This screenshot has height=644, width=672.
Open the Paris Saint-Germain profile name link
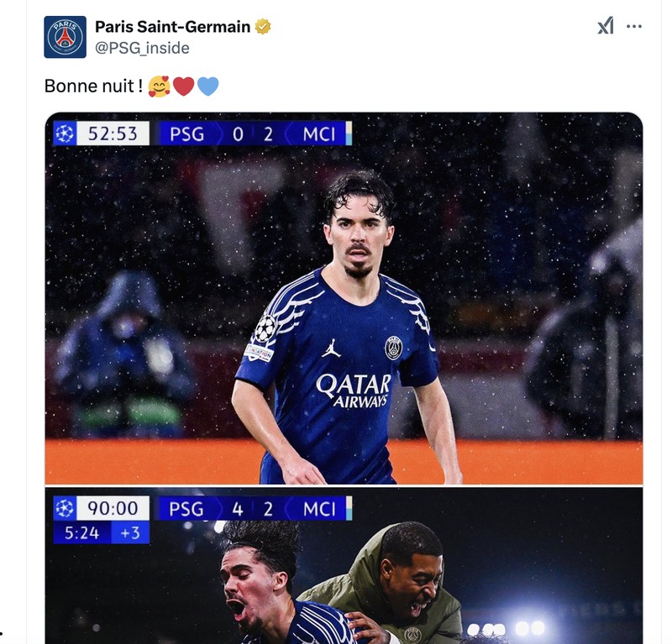pyautogui.click(x=172, y=25)
